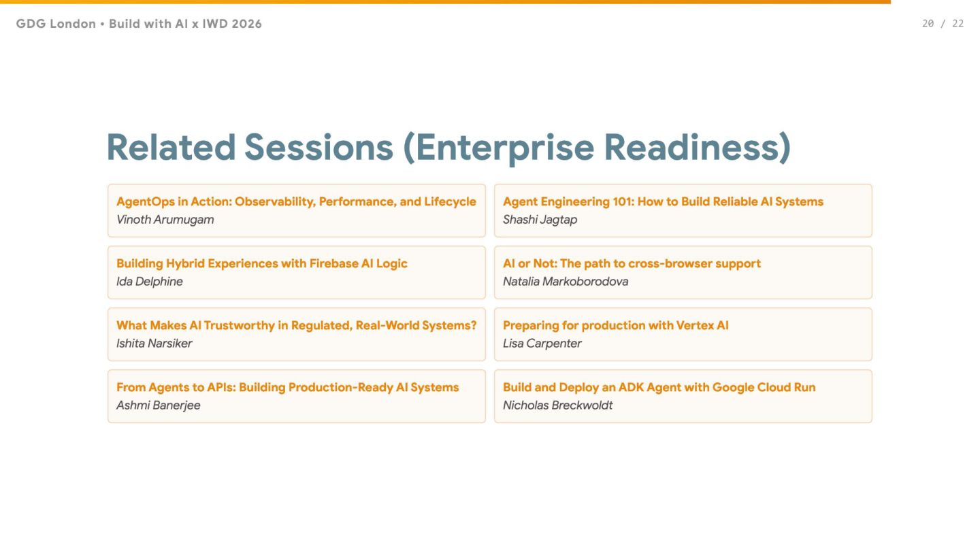Click speaker name Natalia Markoborodova
980x551 pixels.
point(566,282)
